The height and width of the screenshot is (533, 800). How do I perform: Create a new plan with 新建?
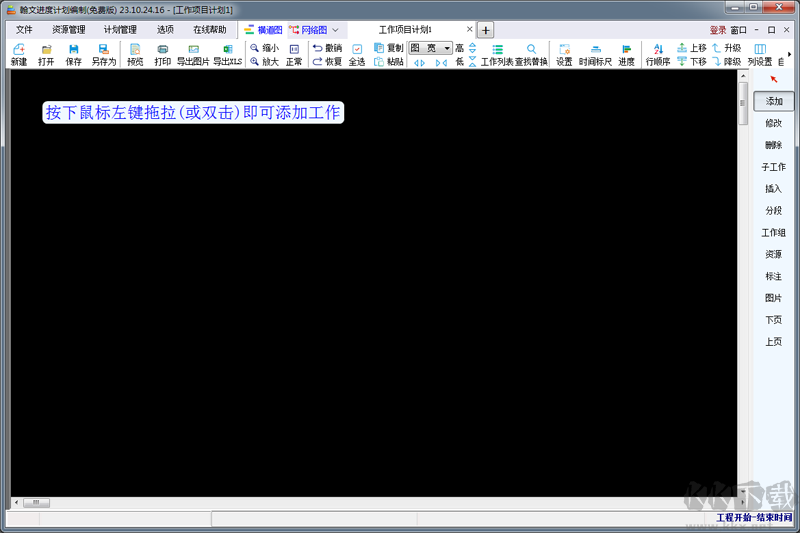pos(19,55)
